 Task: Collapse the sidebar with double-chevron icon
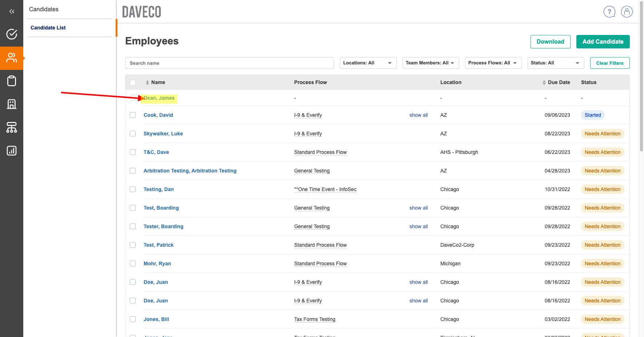12,12
